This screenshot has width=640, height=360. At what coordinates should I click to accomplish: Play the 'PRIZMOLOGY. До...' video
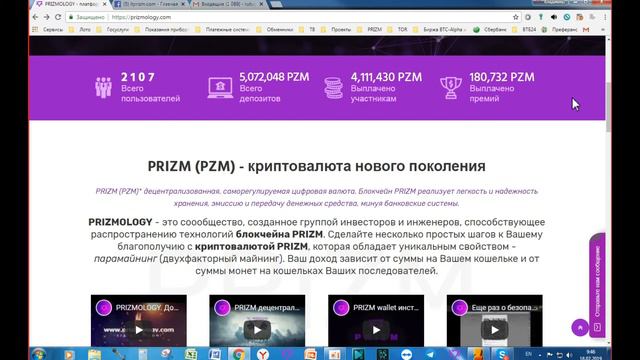(x=139, y=330)
